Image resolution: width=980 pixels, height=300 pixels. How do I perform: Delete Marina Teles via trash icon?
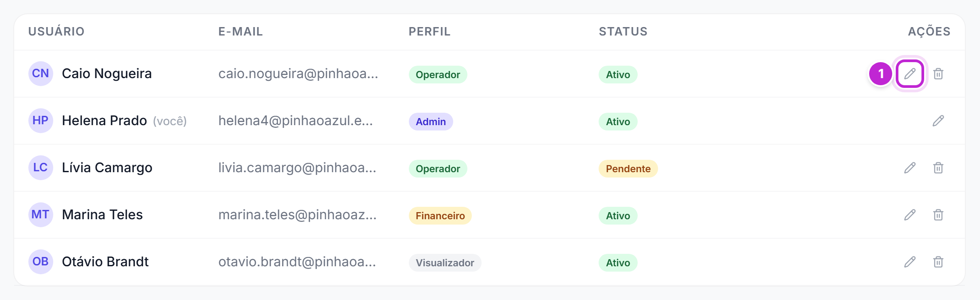(x=938, y=215)
